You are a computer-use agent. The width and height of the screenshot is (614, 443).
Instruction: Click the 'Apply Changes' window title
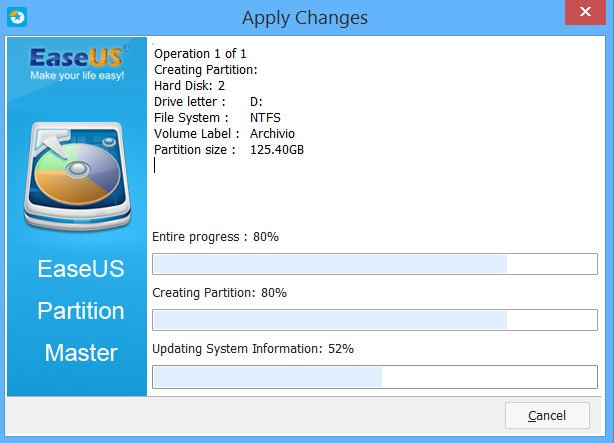pyautogui.click(x=305, y=18)
